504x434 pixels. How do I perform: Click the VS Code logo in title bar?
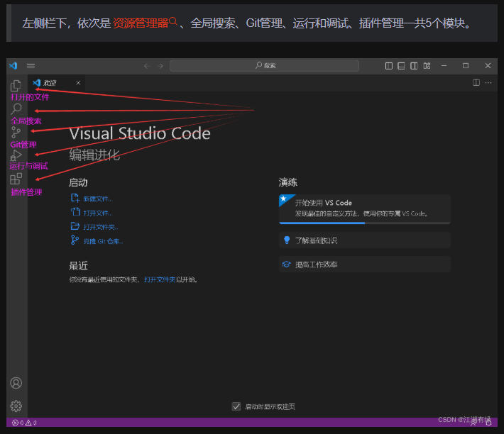(13, 66)
